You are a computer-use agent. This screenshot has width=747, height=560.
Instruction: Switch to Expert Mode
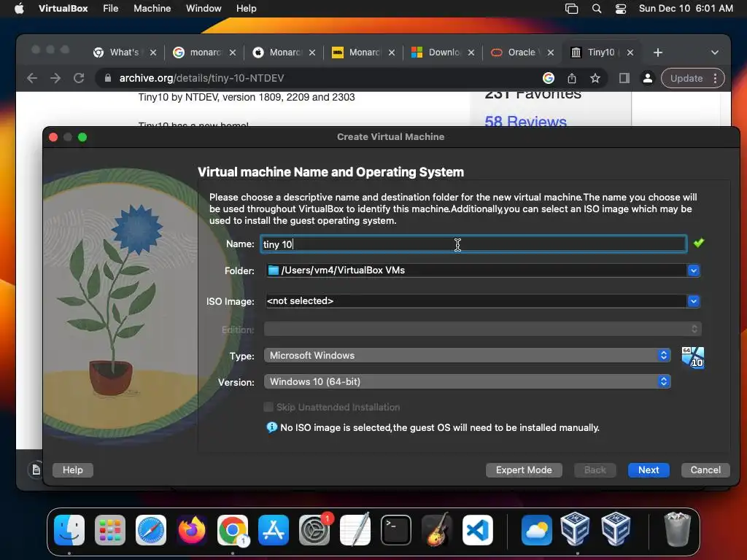(524, 470)
